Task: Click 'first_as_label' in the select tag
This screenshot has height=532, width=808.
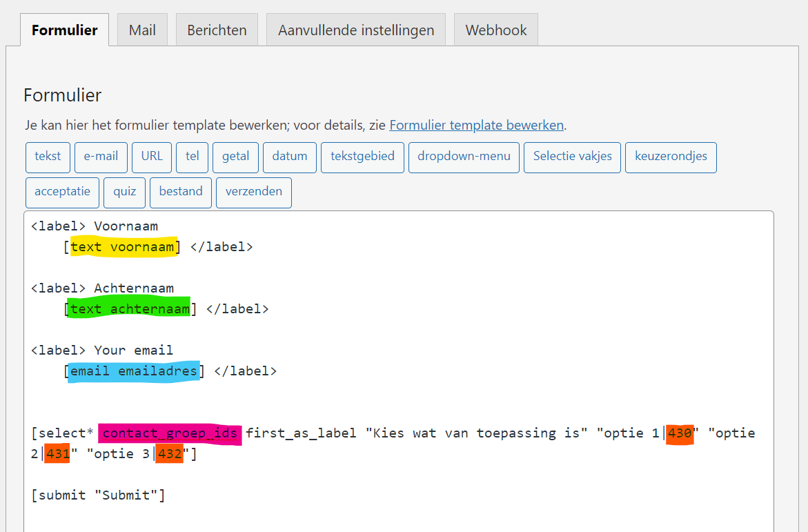Action: [301, 433]
